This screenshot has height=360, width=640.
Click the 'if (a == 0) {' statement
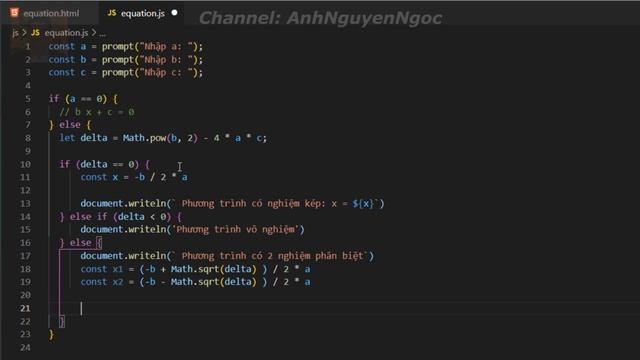83,99
